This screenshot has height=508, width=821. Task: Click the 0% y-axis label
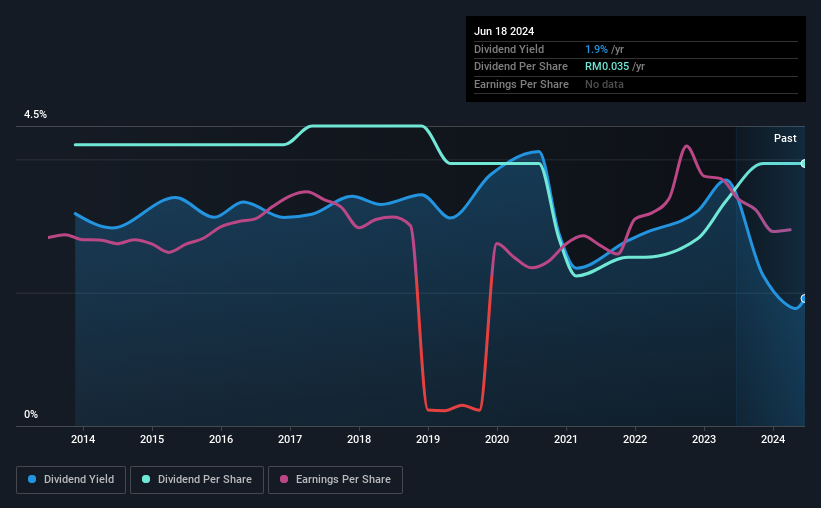coord(31,414)
